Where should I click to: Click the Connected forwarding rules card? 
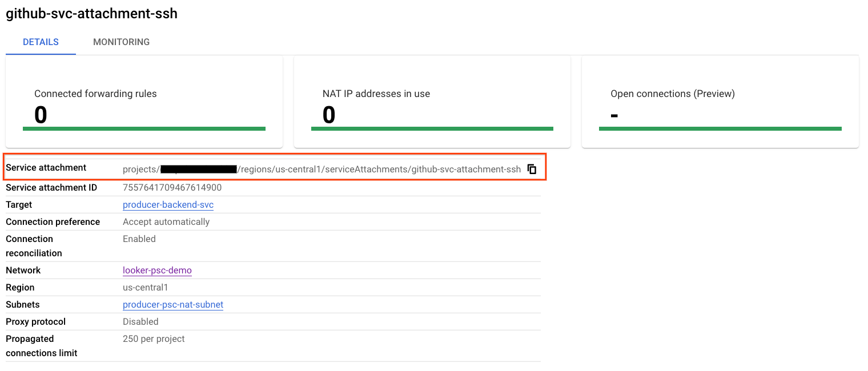click(x=144, y=103)
